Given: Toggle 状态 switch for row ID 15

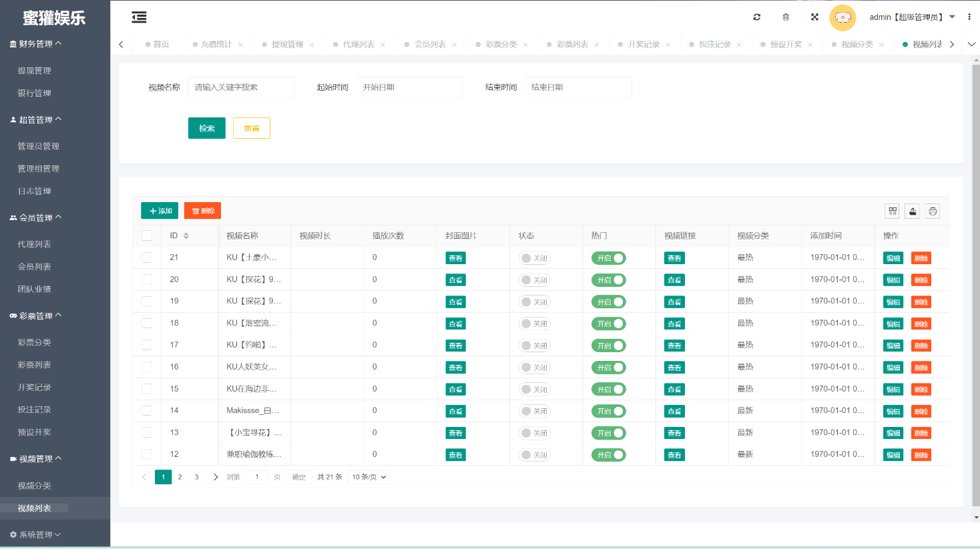Looking at the screenshot, I should 534,390.
